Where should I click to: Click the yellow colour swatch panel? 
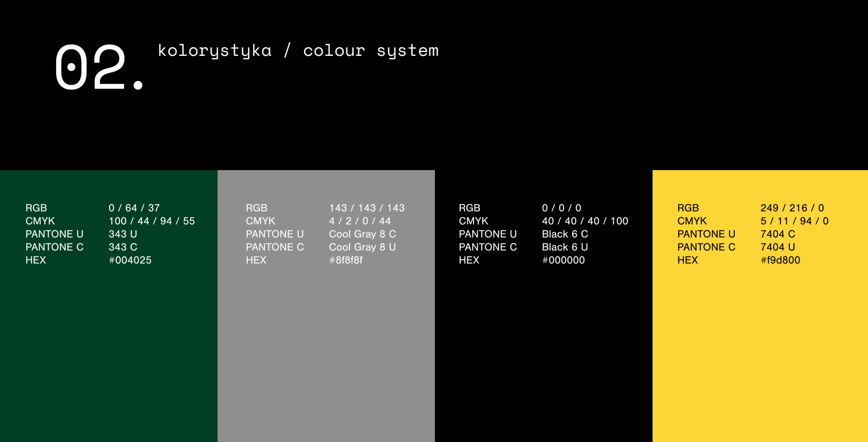click(x=760, y=342)
